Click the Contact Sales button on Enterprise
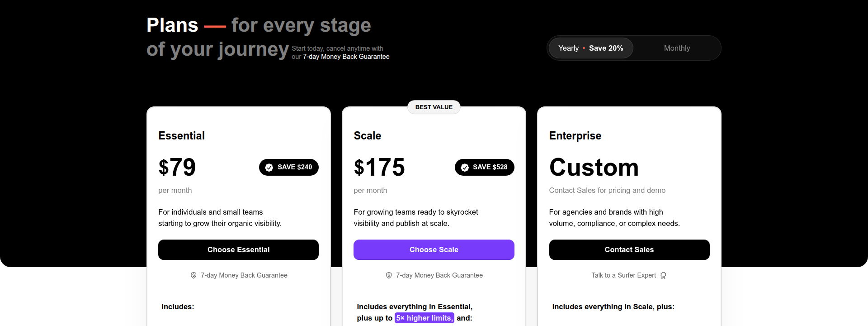 click(x=629, y=249)
